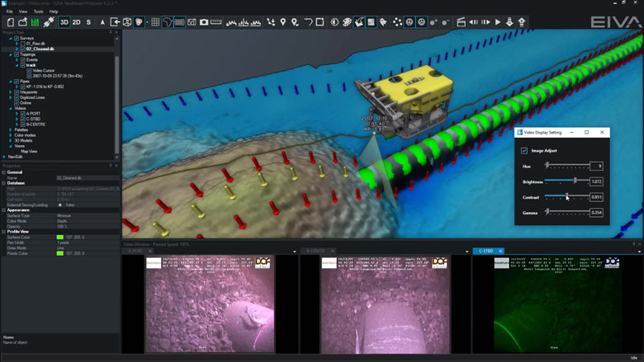Expand the Palettes tree node
The image size is (644, 362).
tap(10, 129)
